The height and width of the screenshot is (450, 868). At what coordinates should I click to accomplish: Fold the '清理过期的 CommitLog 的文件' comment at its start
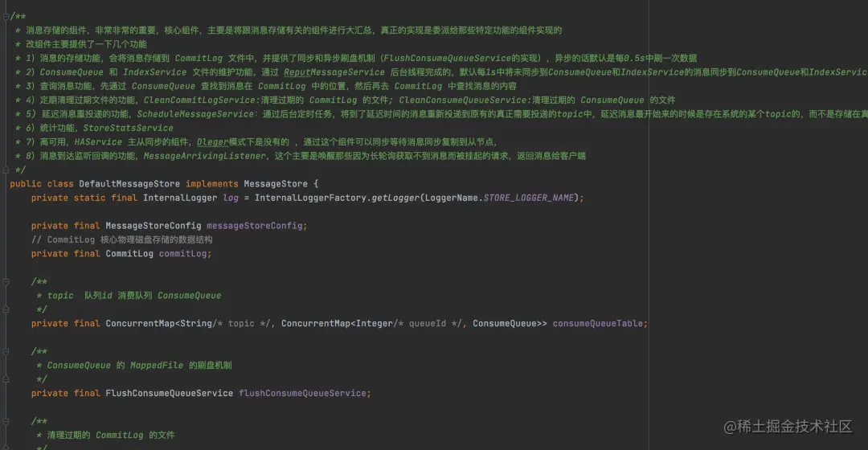pyautogui.click(x=6, y=421)
